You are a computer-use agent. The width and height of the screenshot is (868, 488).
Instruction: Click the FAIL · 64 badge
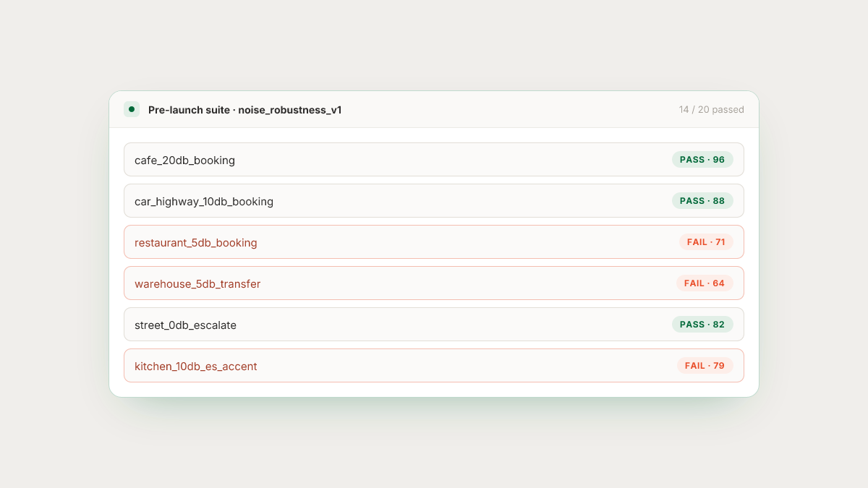tap(705, 283)
